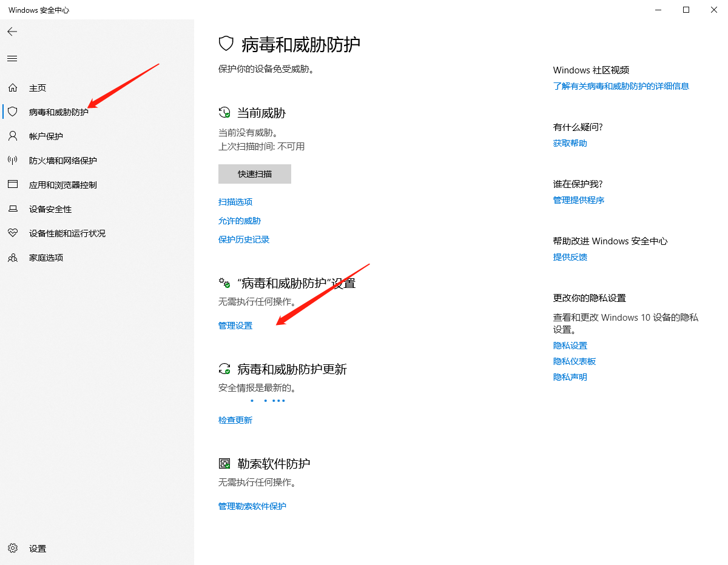
Task: Open 防火墙和网络保护 page
Action: 63,161
